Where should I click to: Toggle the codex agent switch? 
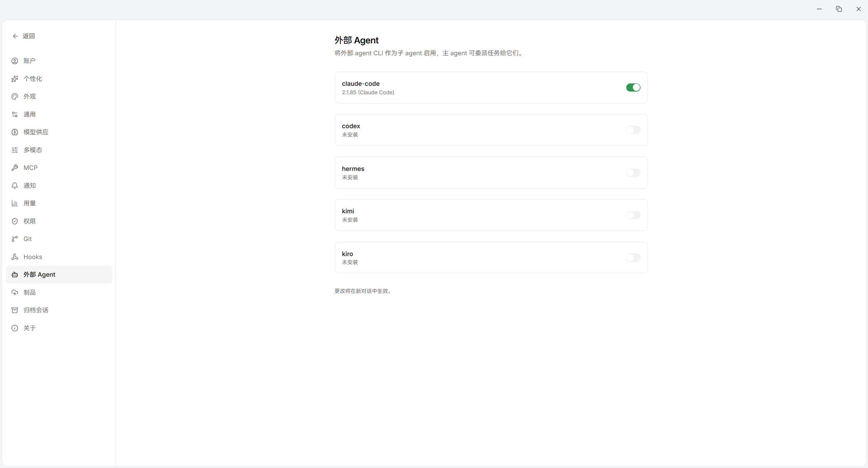click(633, 130)
